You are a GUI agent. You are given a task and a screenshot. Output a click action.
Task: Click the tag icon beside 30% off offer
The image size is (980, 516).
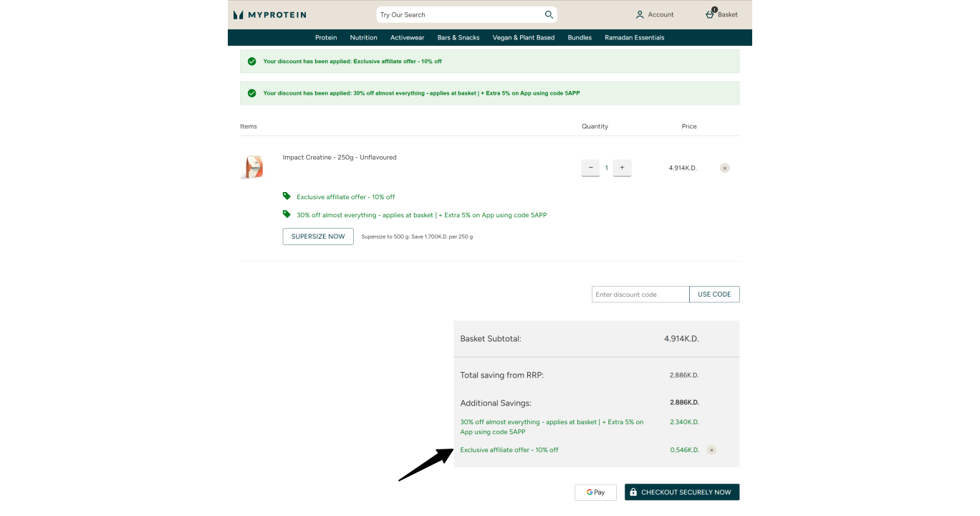tap(287, 214)
